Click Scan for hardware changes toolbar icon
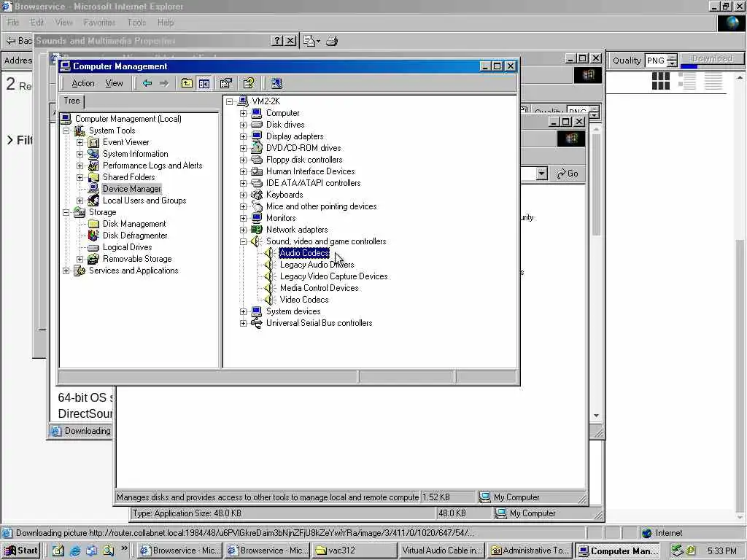The width and height of the screenshot is (747, 560). 276,83
